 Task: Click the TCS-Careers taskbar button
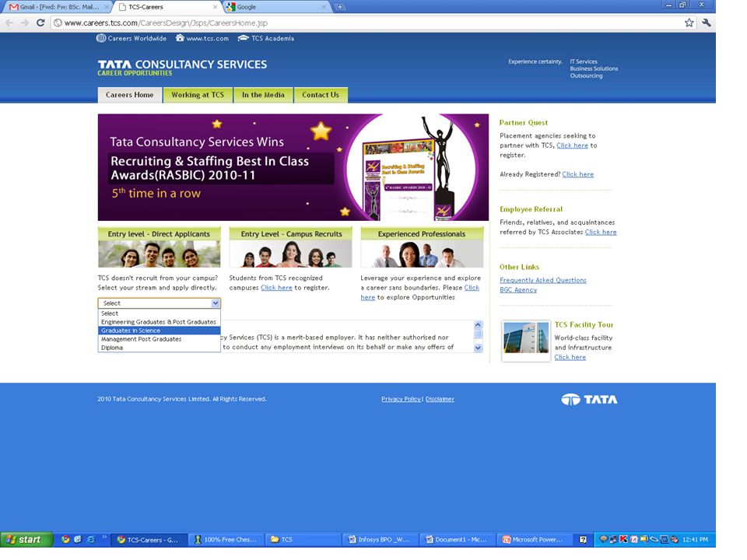point(149,540)
